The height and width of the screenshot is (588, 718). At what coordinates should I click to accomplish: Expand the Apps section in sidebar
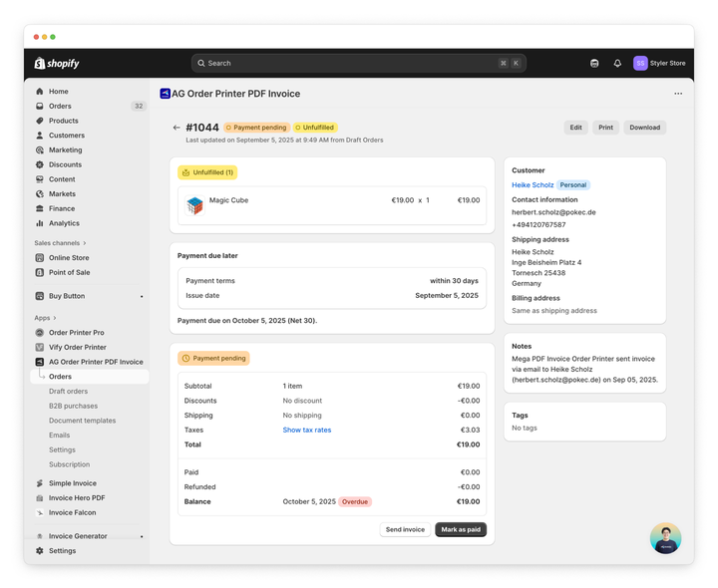click(45, 318)
